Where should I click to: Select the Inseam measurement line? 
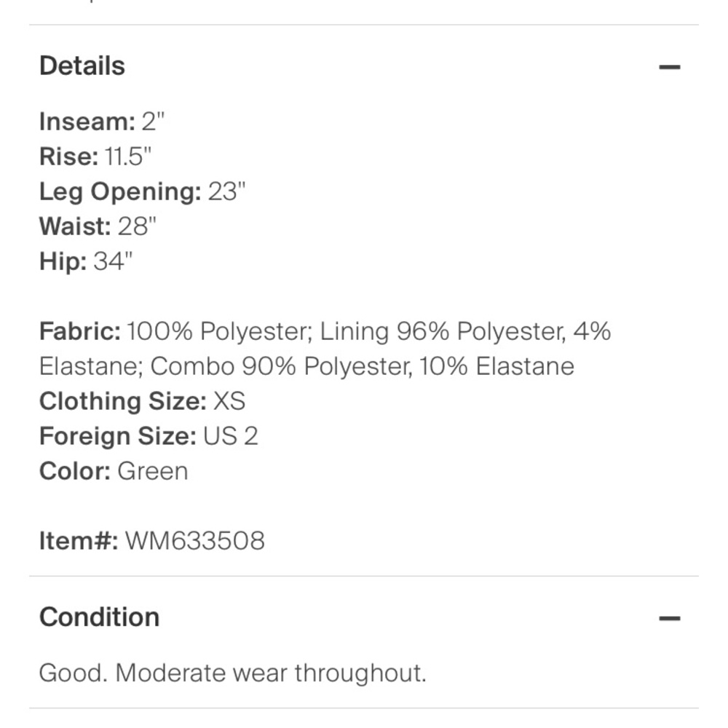[102, 122]
